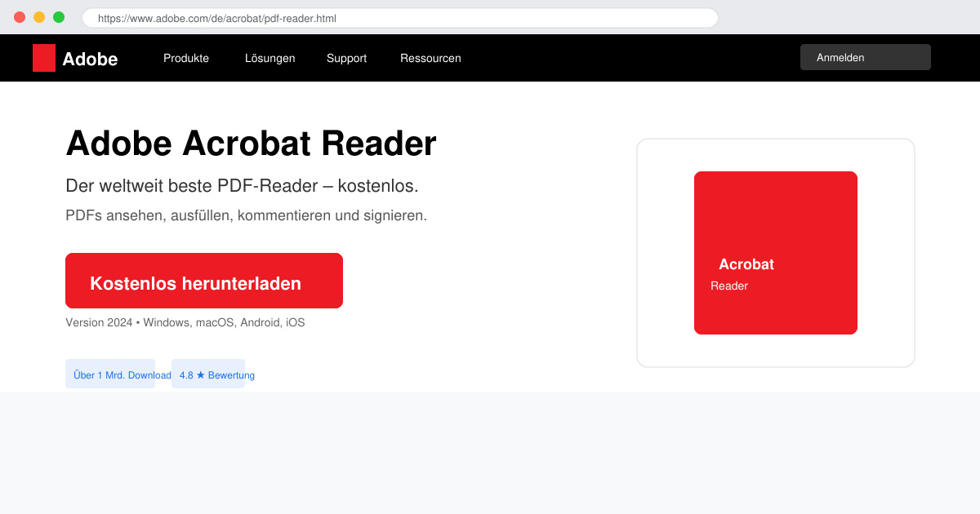Screen dimensions: 980x514
Task: Click the tagline Der weltweit beste PDF-Reader
Action: point(242,186)
